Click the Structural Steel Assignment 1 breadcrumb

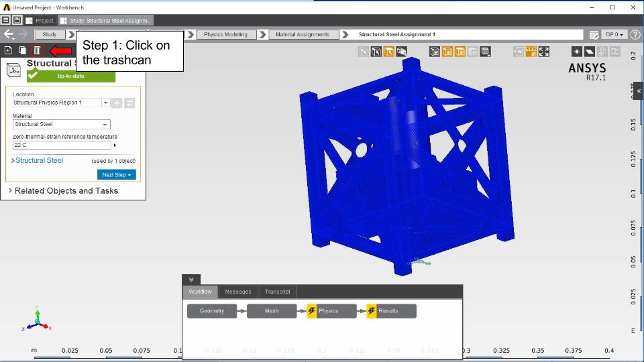click(x=396, y=34)
